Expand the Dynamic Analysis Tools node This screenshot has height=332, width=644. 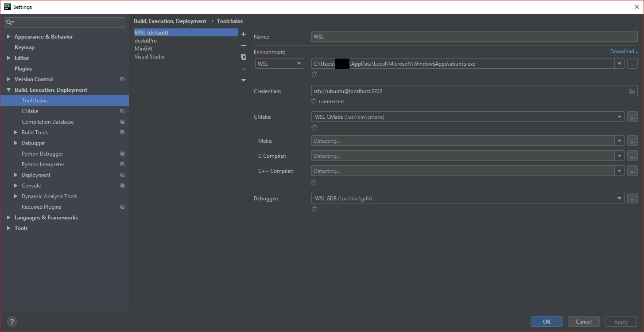16,196
